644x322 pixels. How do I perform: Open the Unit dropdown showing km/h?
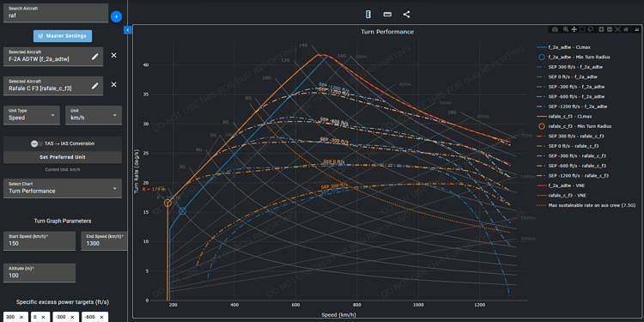click(x=94, y=115)
